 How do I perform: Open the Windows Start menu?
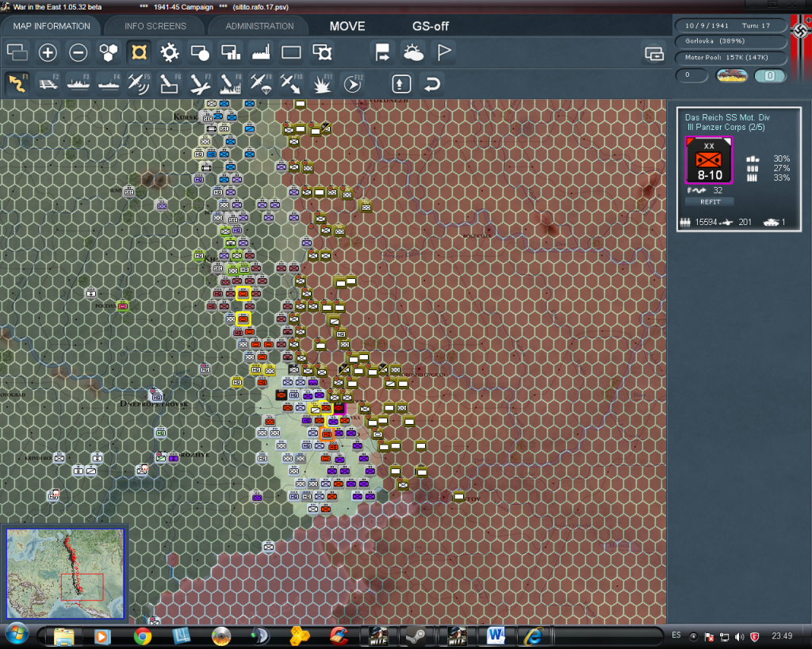tap(17, 635)
